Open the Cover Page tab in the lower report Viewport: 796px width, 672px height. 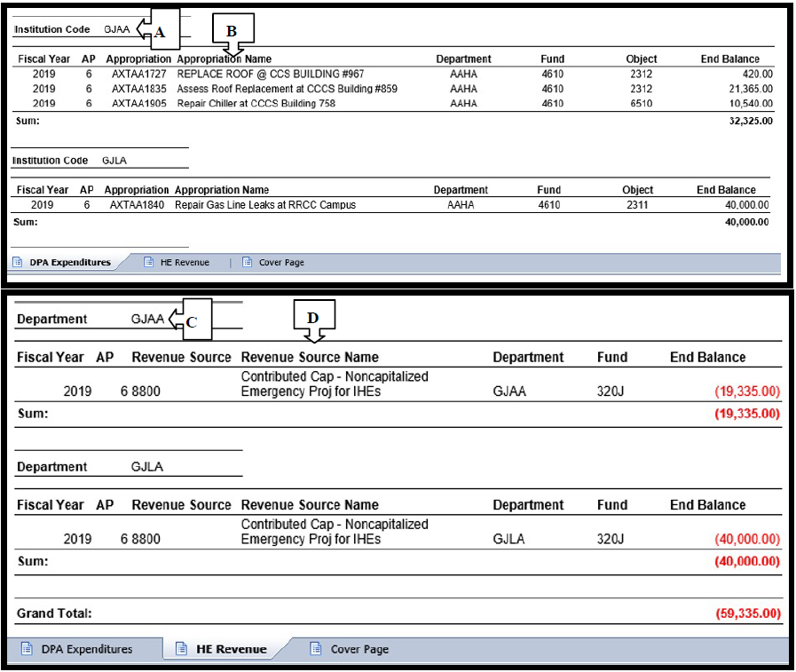coord(359,649)
